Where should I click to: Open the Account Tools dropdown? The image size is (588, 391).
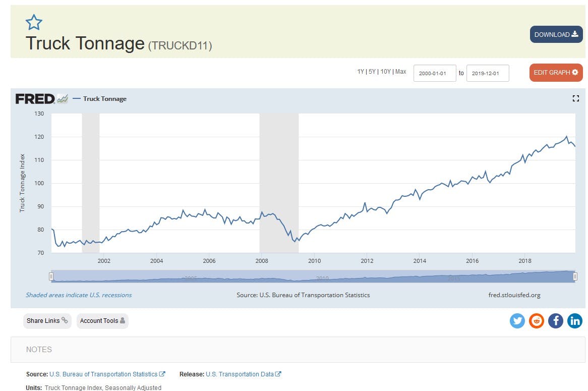click(x=102, y=321)
